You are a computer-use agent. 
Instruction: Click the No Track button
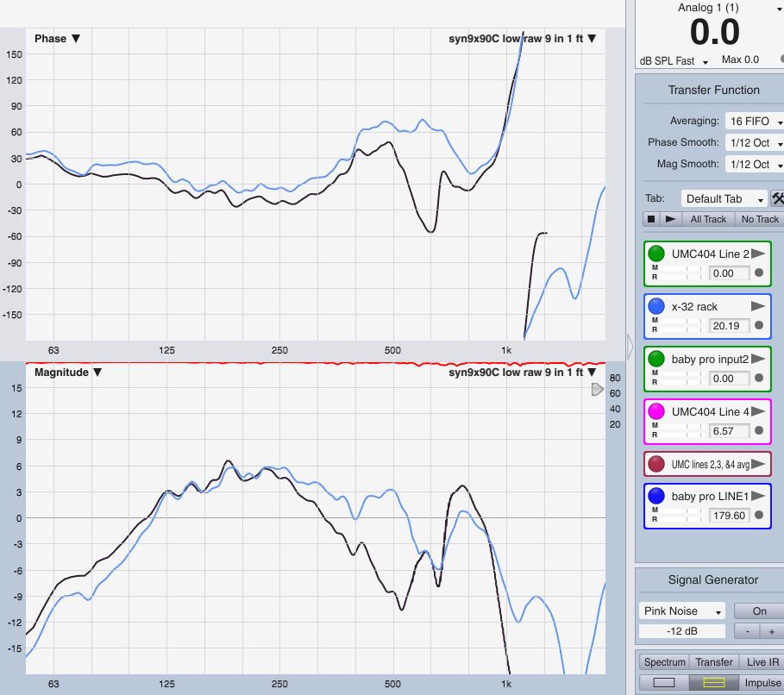coord(760,219)
